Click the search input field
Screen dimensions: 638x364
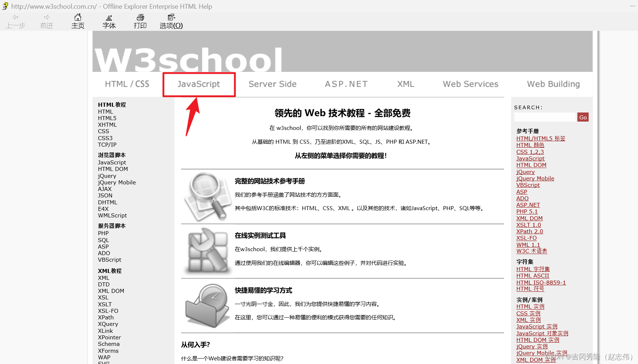click(x=545, y=117)
